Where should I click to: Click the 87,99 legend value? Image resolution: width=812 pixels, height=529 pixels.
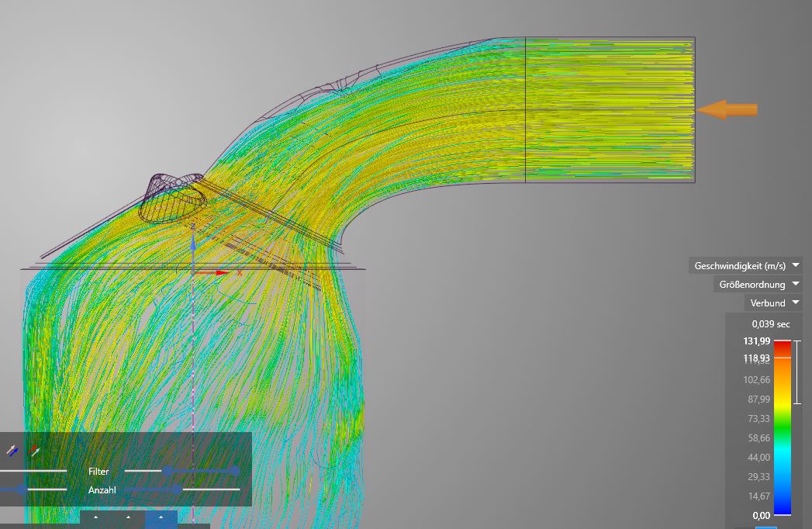pyautogui.click(x=758, y=399)
